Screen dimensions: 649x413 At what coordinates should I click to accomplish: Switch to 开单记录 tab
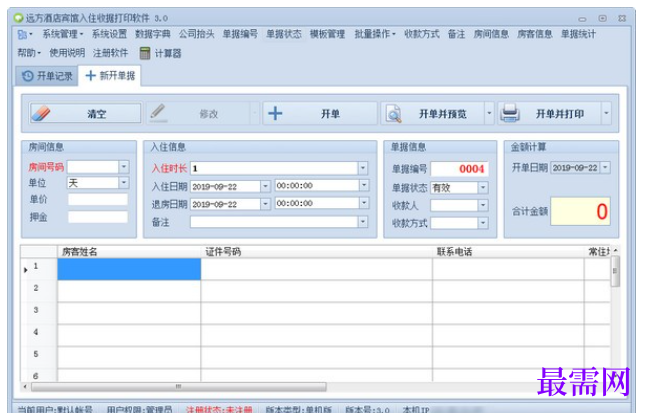point(47,76)
